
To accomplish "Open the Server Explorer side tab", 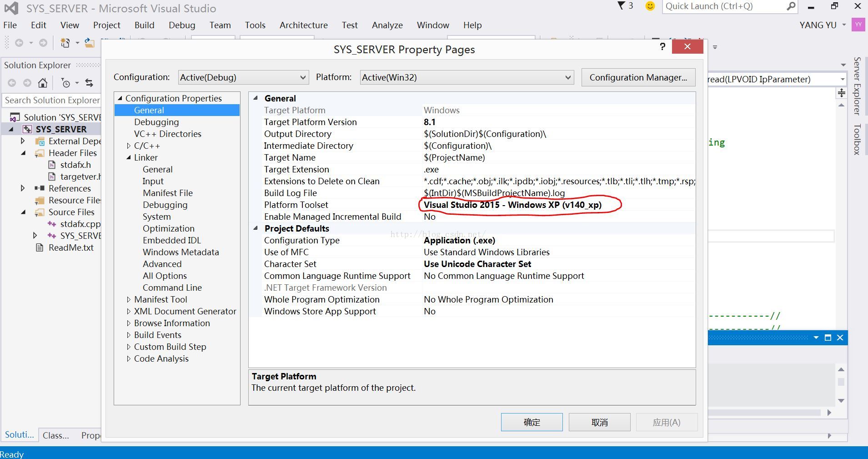I will 857,86.
